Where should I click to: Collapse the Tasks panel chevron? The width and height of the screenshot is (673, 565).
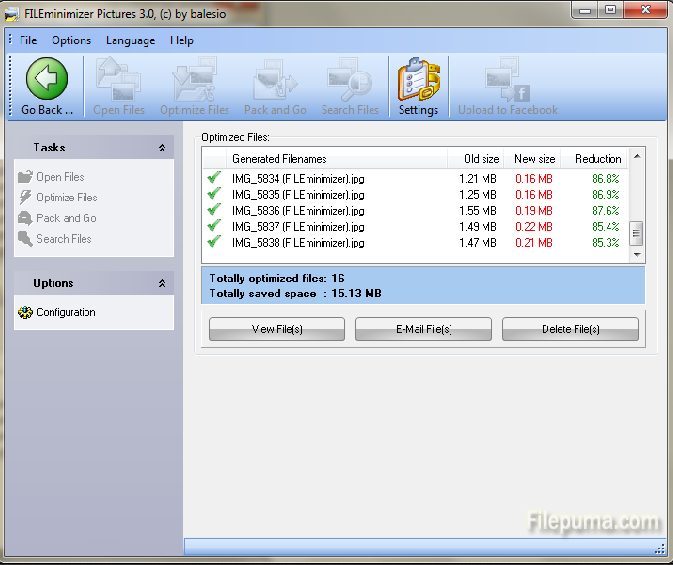162,148
